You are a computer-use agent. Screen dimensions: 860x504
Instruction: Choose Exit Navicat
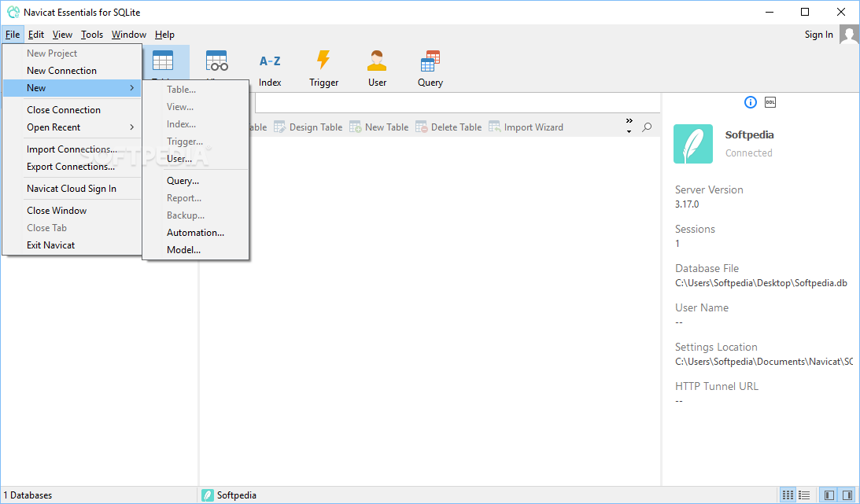click(72, 245)
